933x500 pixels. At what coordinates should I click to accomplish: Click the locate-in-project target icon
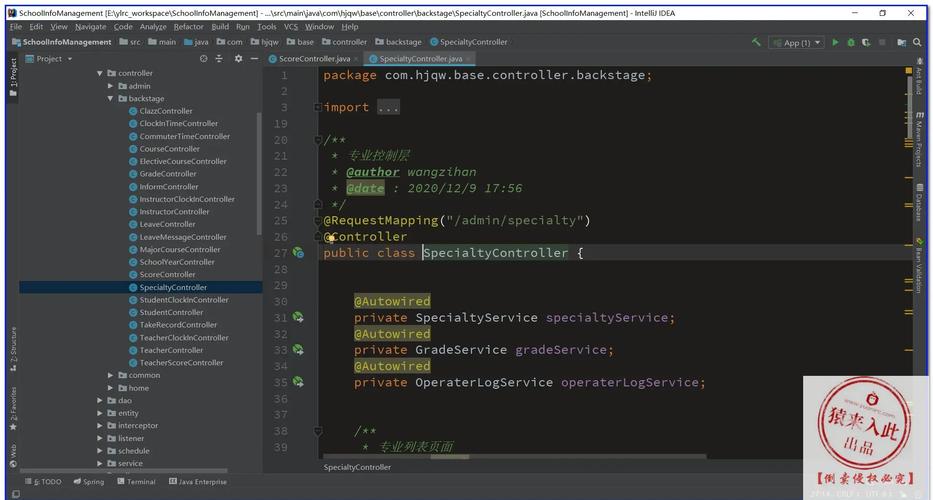204,59
